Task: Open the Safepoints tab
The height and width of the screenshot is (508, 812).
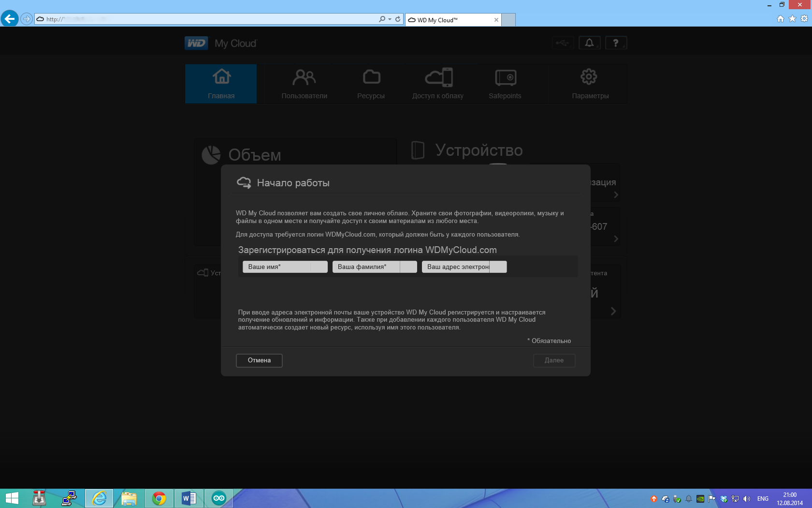Action: coord(505,84)
